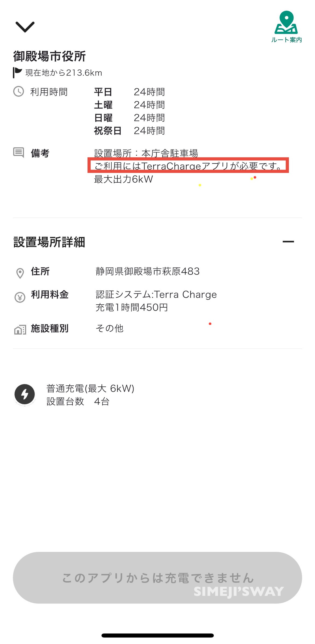Tap the 現在地から213.6km distance text
Screen dimensions: 315x644
pos(64,73)
